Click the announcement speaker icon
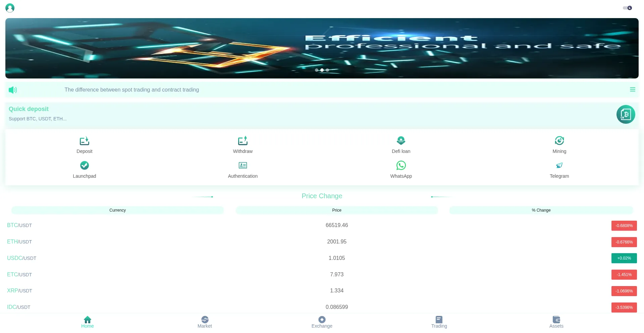Screen dimensions: 644x333 [13, 90]
